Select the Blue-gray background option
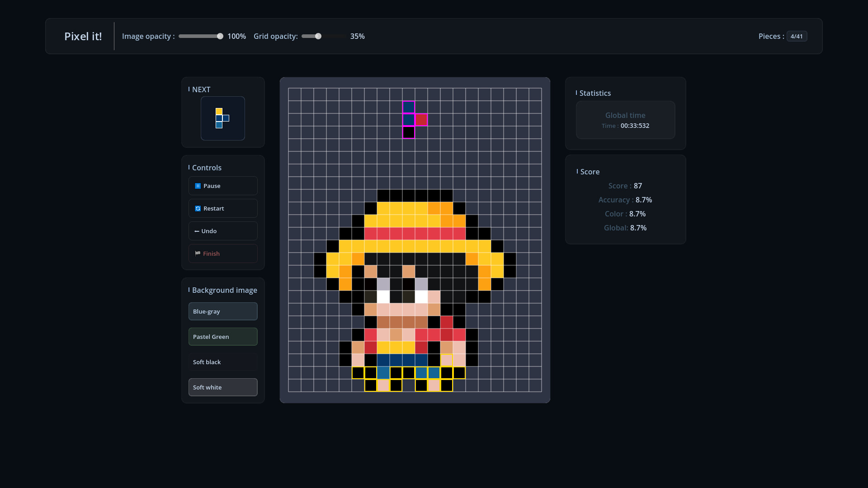The image size is (868, 488). 222,311
